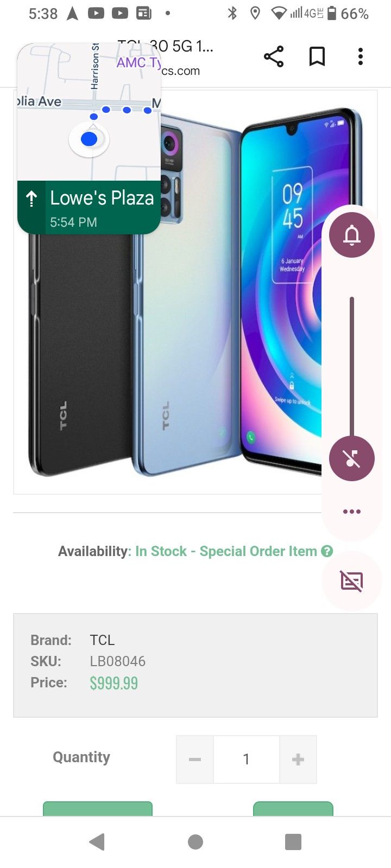Select the quantity input field showing 1

click(247, 759)
